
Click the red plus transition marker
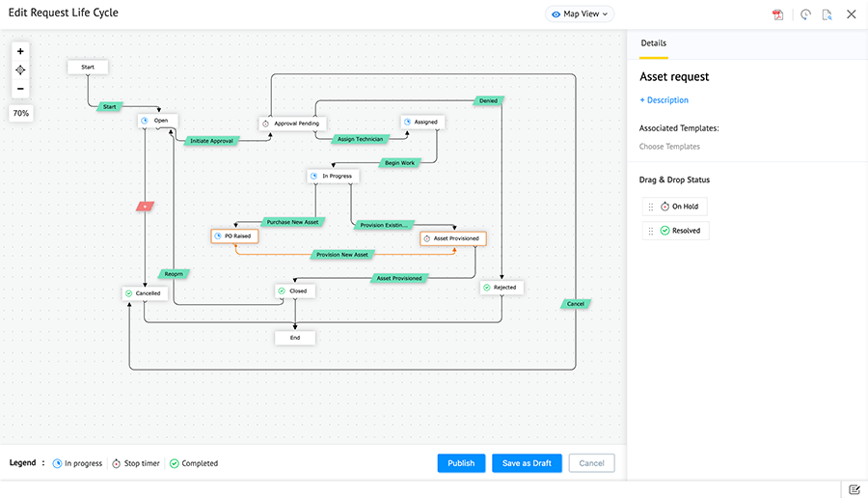coord(145,206)
